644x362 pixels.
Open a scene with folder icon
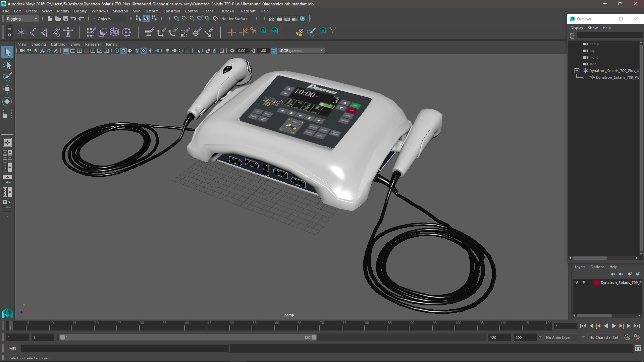tap(58, 19)
